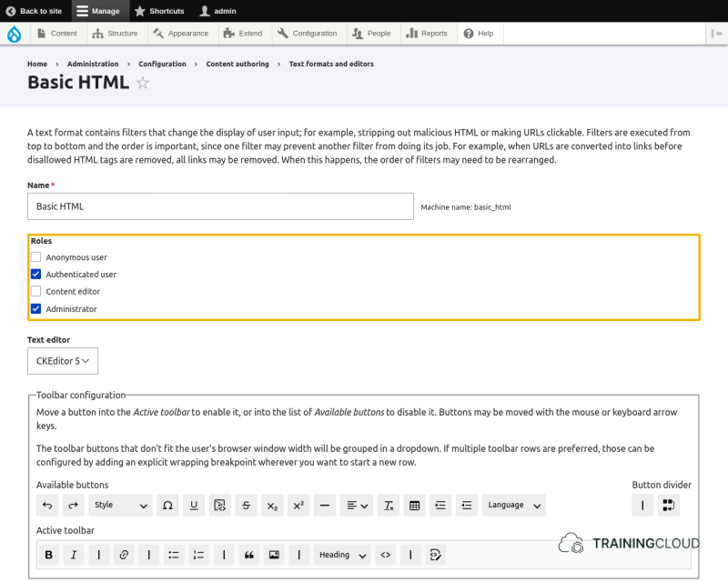The width and height of the screenshot is (728, 582).
Task: Open the admin user menu
Action: point(218,11)
